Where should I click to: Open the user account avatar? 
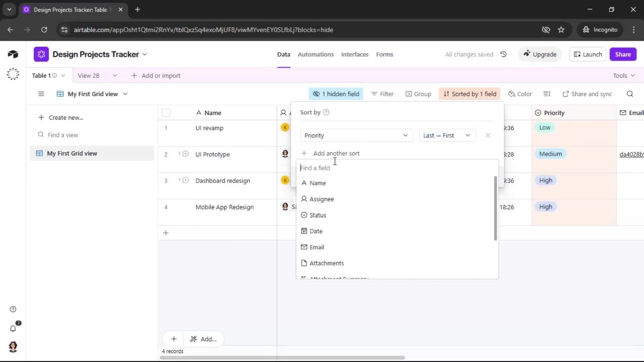click(x=13, y=347)
